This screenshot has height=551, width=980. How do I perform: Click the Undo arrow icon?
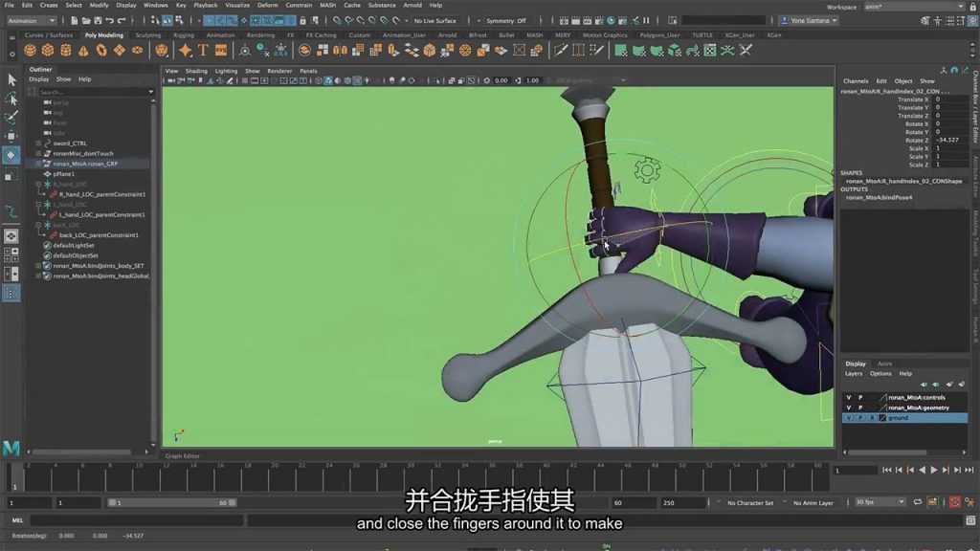tap(109, 21)
